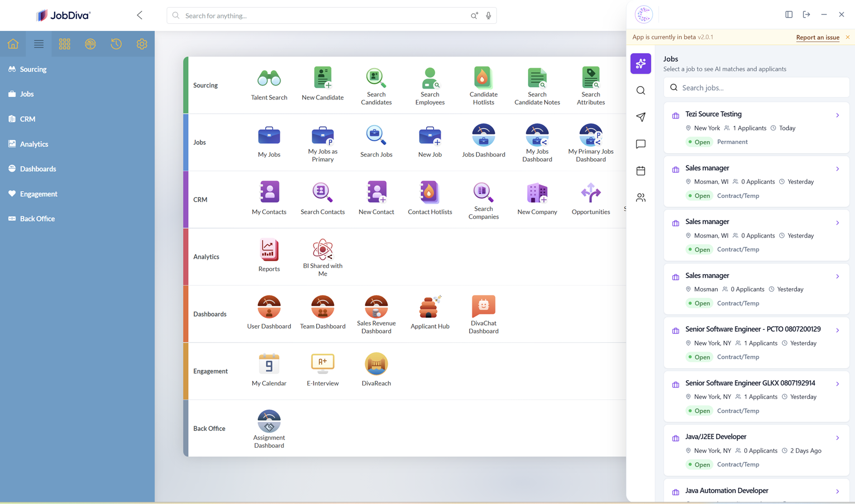Open the Jobs Dashboard icon
Screen dimensions: 855x504
[x=484, y=135]
